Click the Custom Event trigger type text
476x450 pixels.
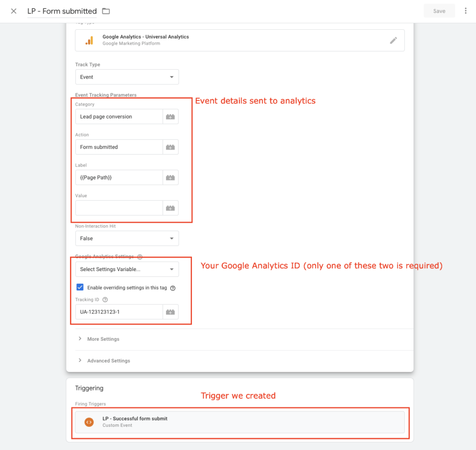click(x=117, y=425)
